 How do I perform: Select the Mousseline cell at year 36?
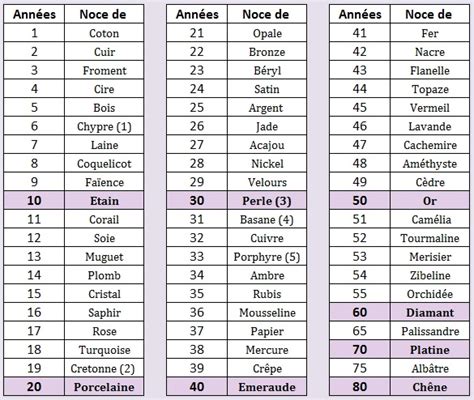pos(267,312)
